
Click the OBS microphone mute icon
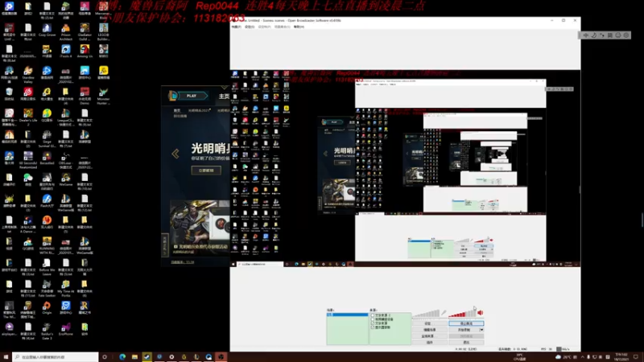pyautogui.click(x=444, y=313)
